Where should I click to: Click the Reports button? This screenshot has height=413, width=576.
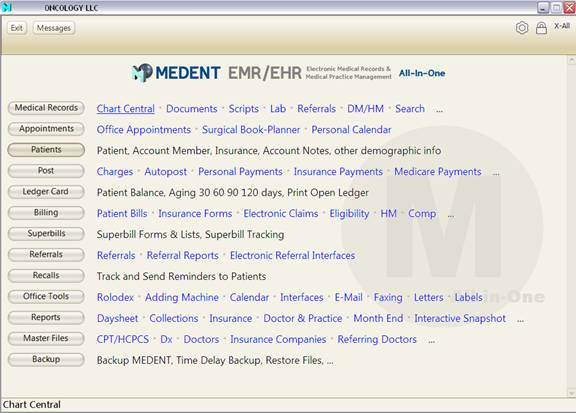tap(46, 317)
